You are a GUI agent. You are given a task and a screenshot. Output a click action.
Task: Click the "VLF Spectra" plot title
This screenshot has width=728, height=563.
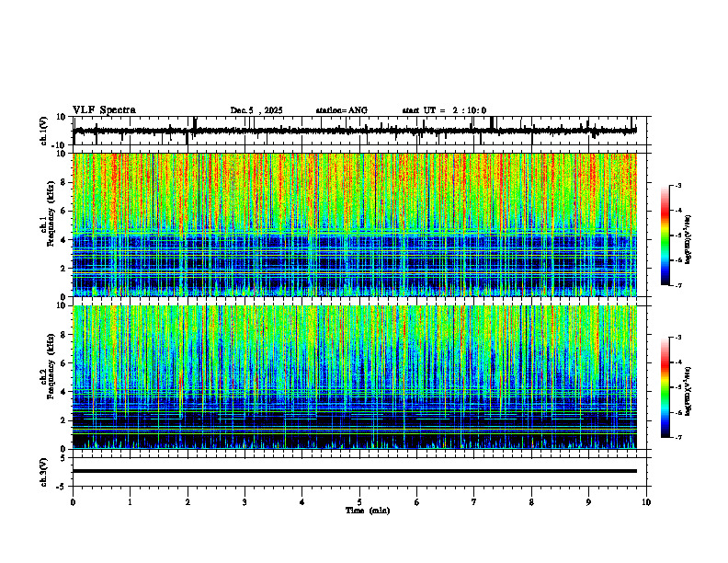coord(104,110)
